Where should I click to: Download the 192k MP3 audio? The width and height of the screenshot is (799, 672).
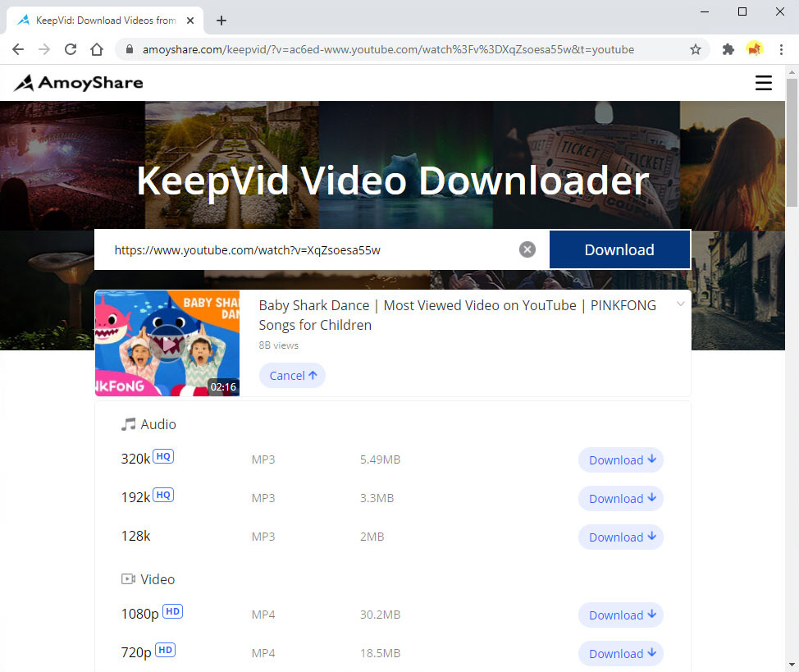621,498
